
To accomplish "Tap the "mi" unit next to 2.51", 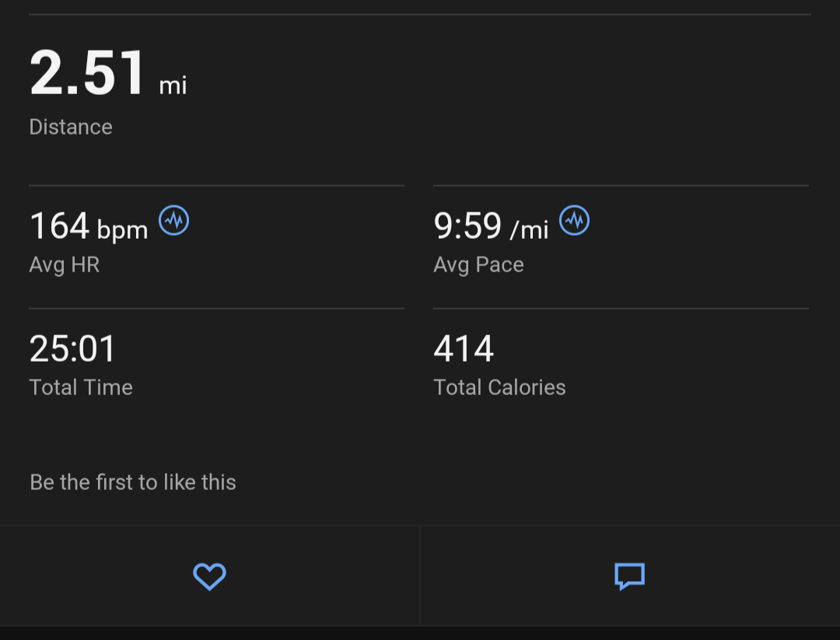I will click(173, 85).
